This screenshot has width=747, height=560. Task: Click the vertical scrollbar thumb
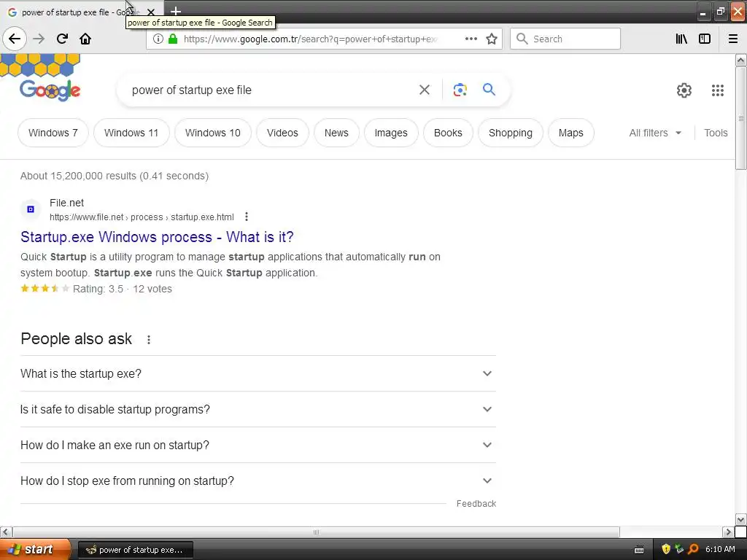(x=740, y=117)
